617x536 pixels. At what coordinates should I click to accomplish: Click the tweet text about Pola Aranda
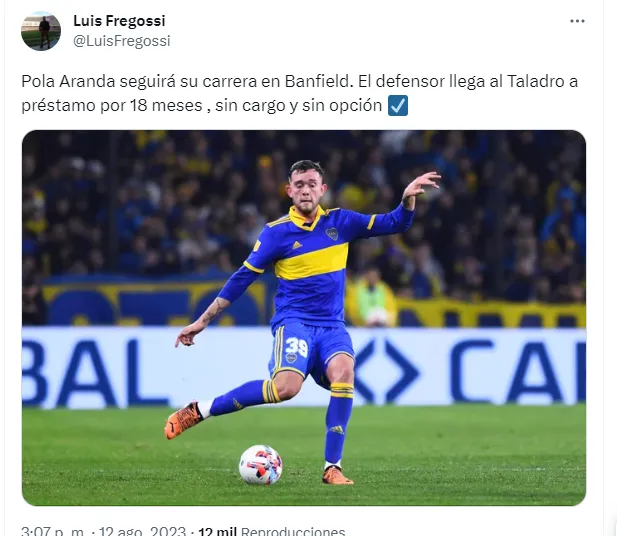click(299, 94)
